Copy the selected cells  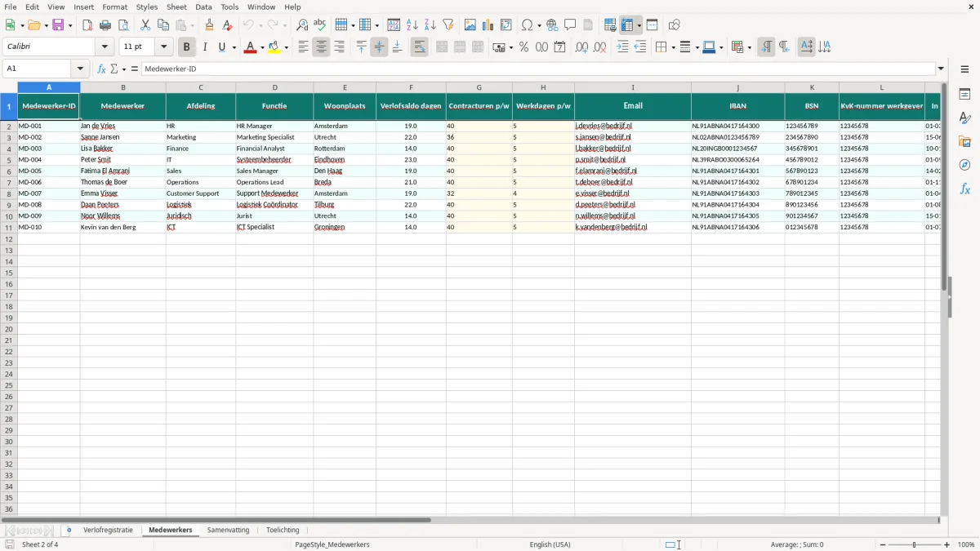coord(163,25)
